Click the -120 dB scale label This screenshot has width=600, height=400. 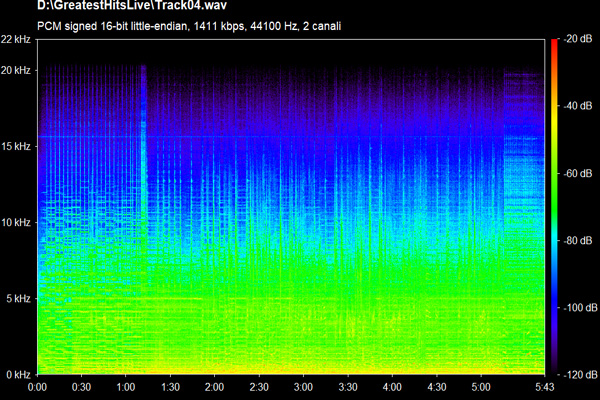(580, 375)
